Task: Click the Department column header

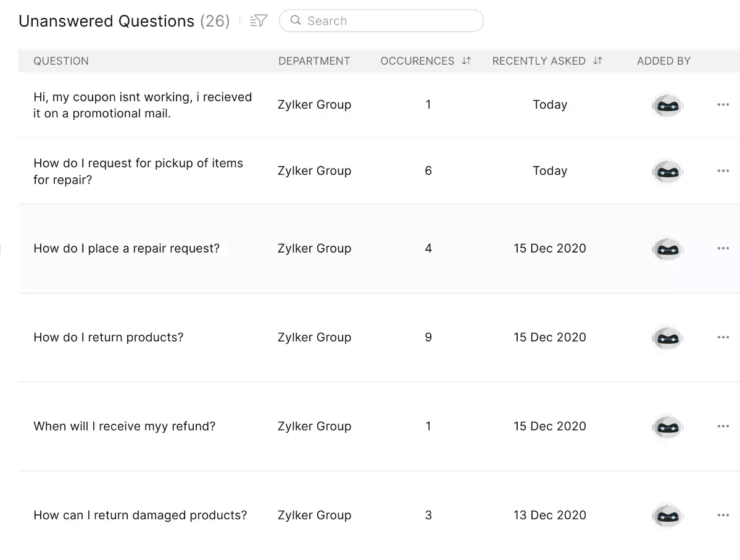Action: click(314, 61)
